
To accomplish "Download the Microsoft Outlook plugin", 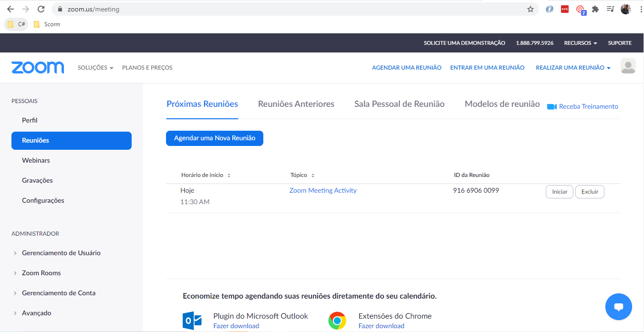I will (236, 326).
